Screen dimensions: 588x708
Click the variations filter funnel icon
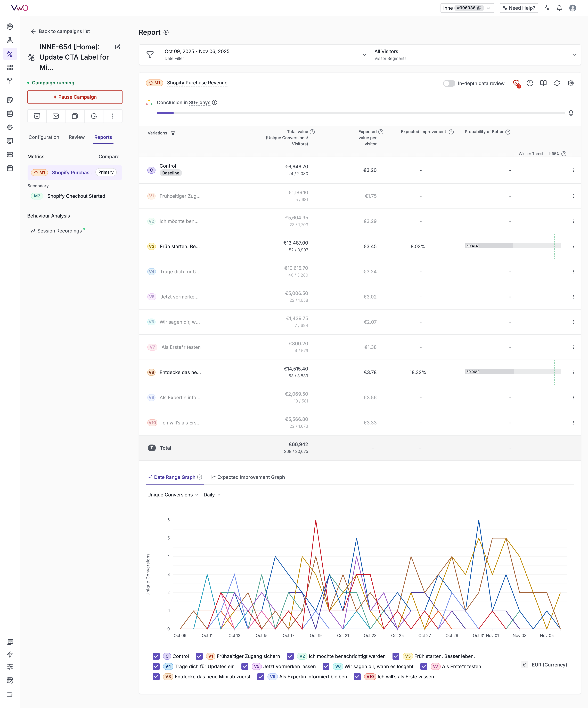click(x=173, y=133)
